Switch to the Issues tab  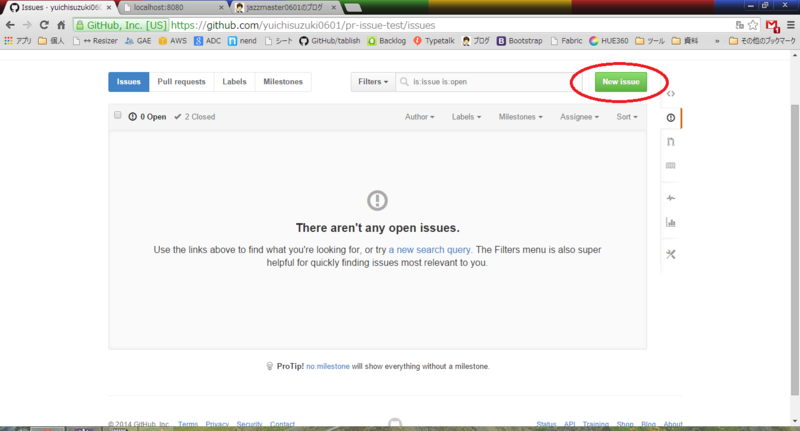pos(129,82)
